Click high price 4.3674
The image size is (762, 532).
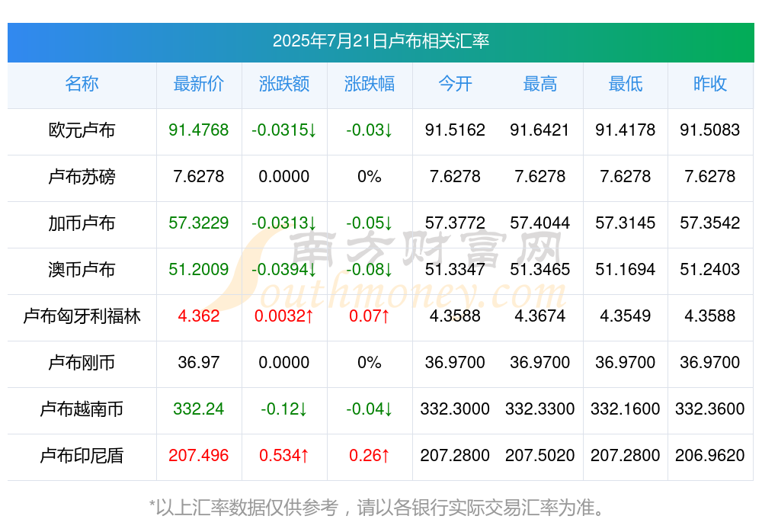540,316
